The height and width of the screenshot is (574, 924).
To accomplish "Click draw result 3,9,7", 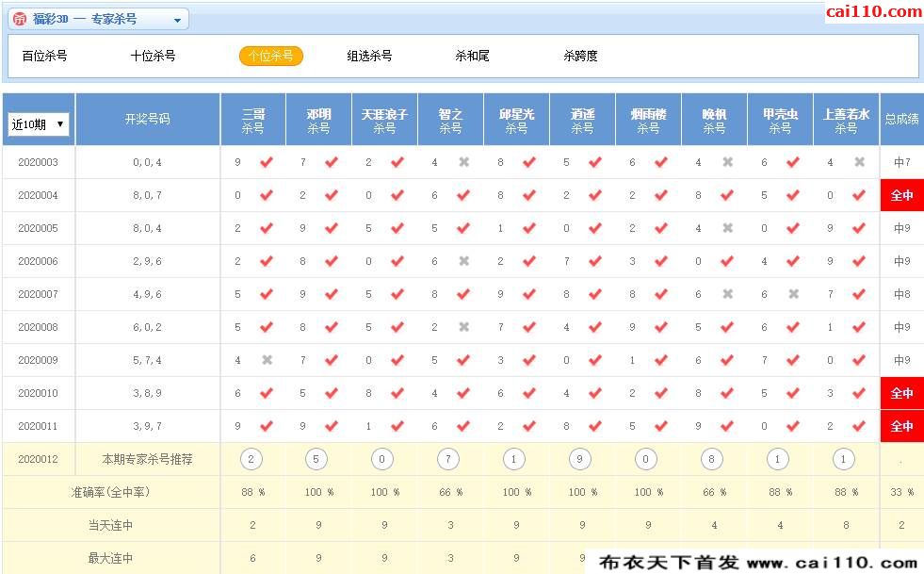I will pos(147,427).
